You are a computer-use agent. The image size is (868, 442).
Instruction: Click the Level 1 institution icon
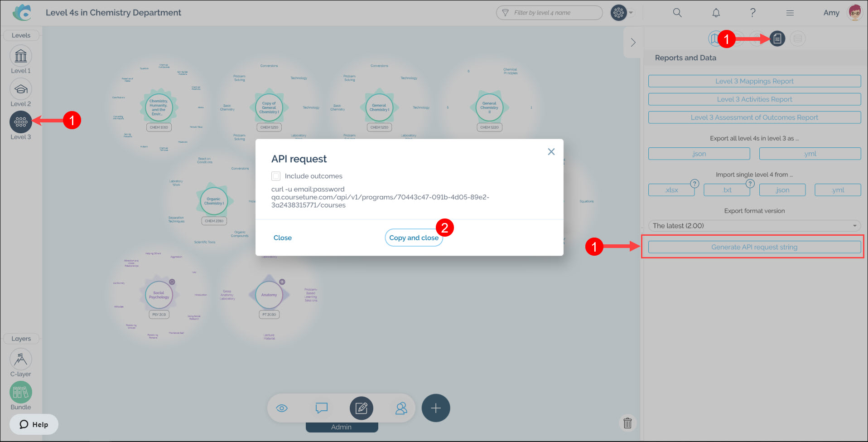[x=21, y=56]
